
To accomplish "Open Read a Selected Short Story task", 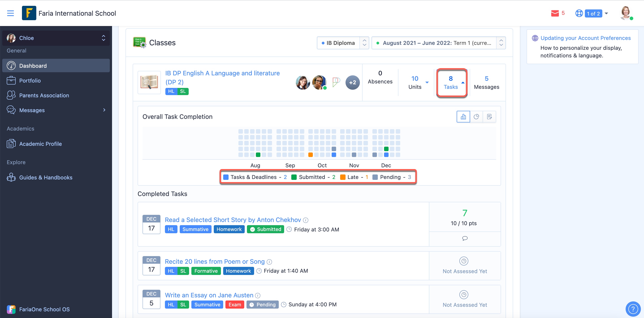I will [x=233, y=220].
